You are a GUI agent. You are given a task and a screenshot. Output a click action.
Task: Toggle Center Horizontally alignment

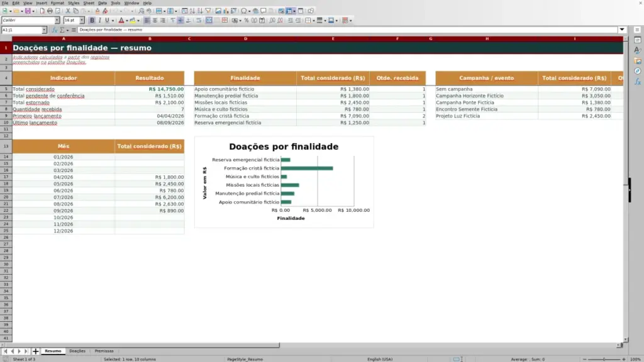(155, 20)
